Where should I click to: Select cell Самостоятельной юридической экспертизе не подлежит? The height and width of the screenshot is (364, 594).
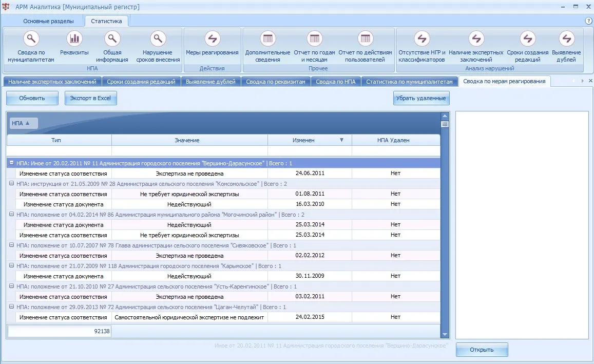(x=189, y=317)
